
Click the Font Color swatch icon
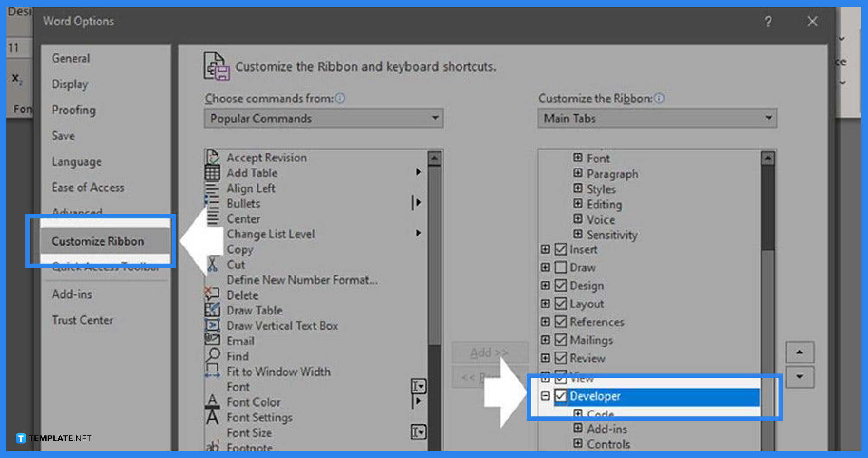pyautogui.click(x=212, y=401)
